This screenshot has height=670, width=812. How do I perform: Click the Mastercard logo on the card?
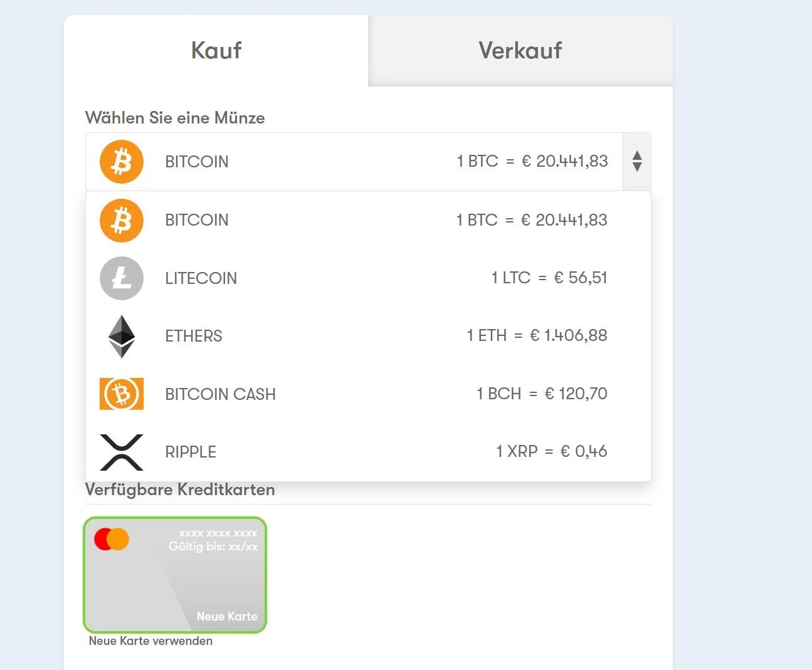[x=112, y=539]
